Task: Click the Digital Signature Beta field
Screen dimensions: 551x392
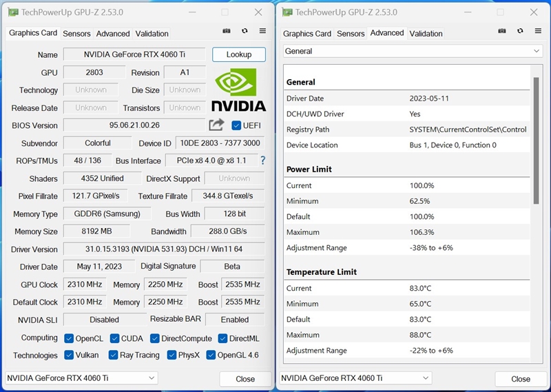Action: pos(232,267)
